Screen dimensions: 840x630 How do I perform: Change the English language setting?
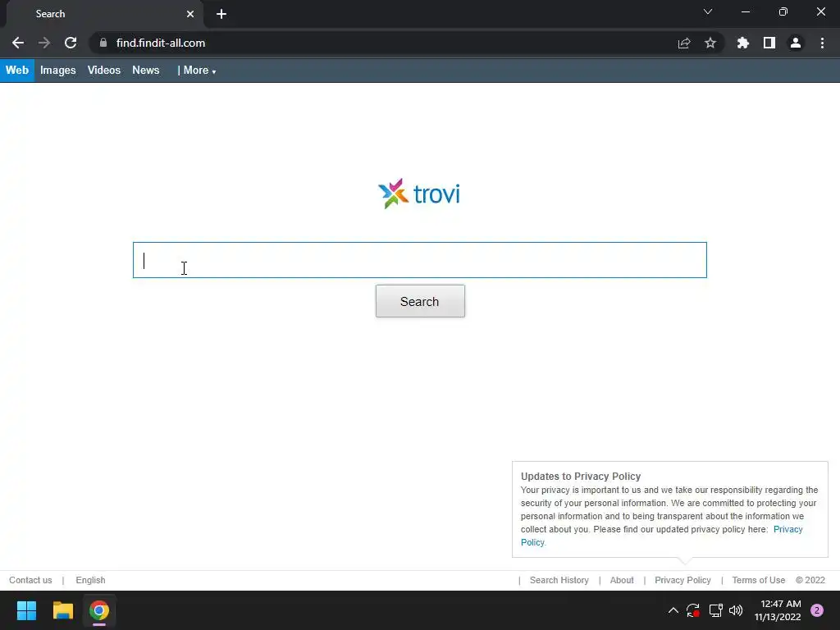[90, 580]
